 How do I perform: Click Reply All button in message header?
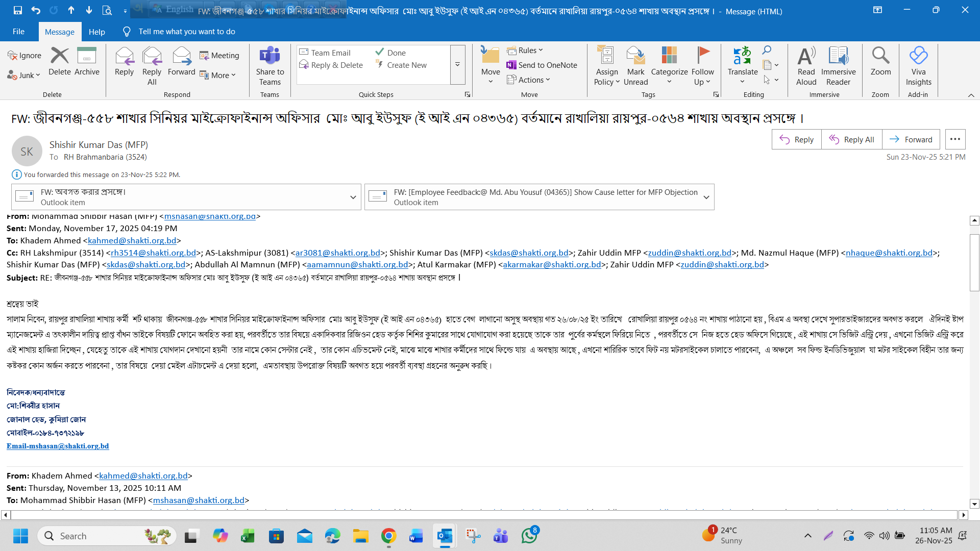[x=851, y=140]
